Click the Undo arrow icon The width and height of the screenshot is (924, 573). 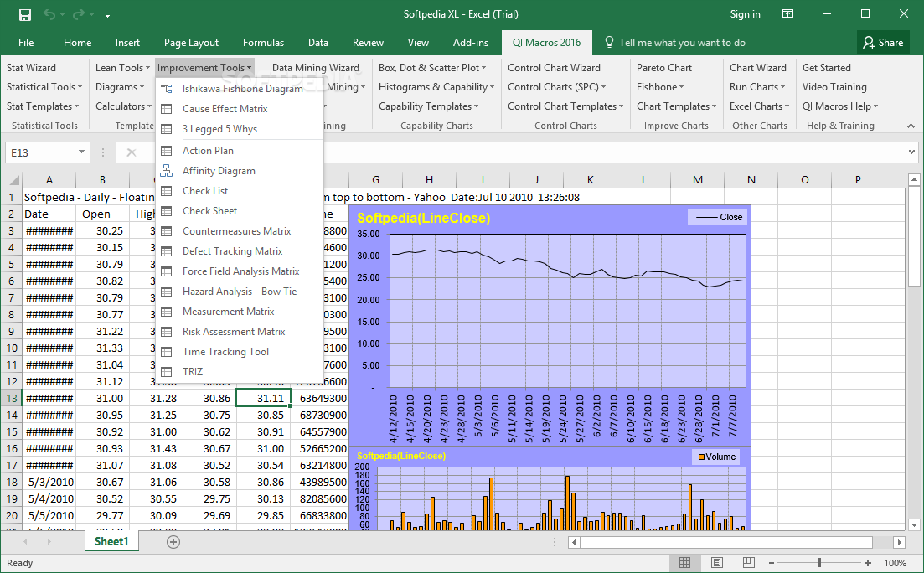click(x=49, y=15)
